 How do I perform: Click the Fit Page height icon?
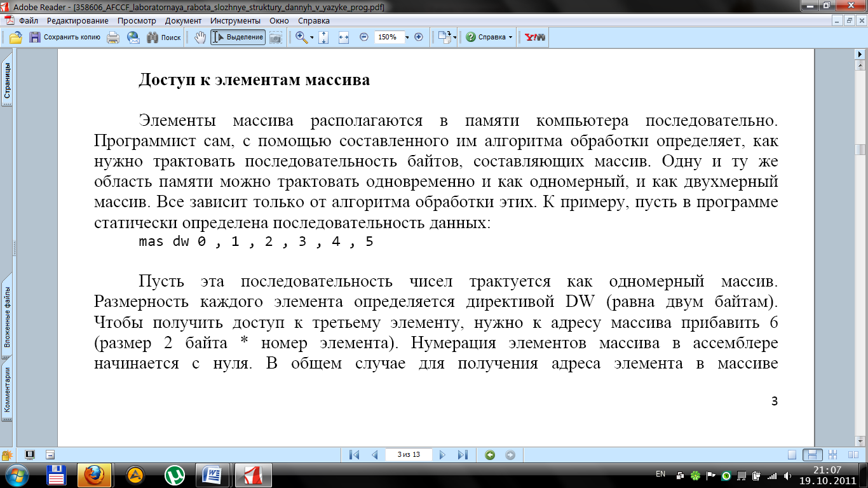[x=323, y=37]
